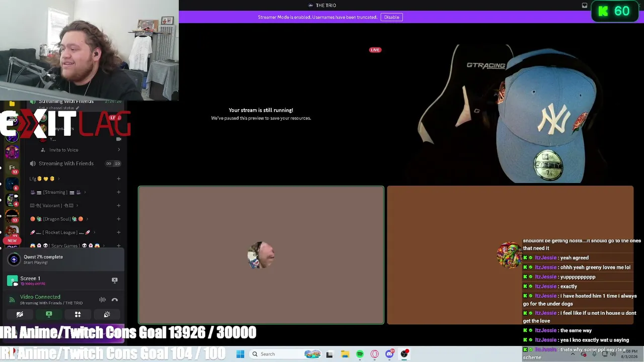The image size is (644, 362).
Task: Click the blue Yankees cap stream preview
Action: (x=510, y=114)
